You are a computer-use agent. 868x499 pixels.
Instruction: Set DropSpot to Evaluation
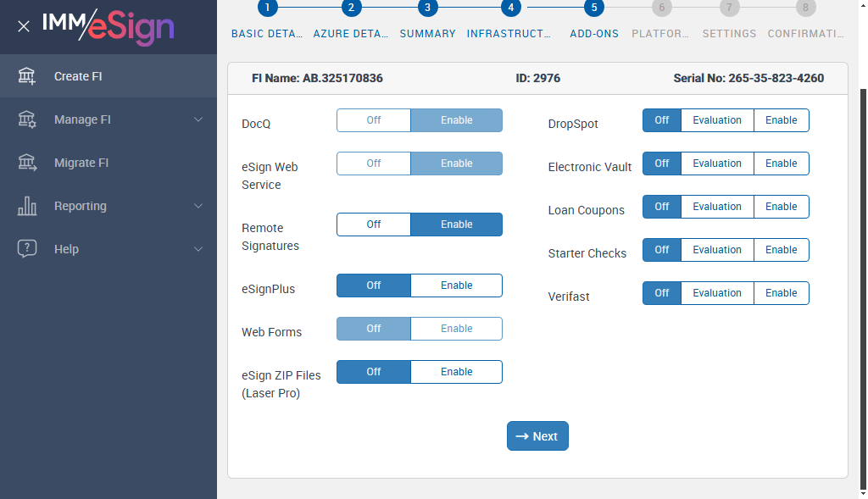coord(717,120)
